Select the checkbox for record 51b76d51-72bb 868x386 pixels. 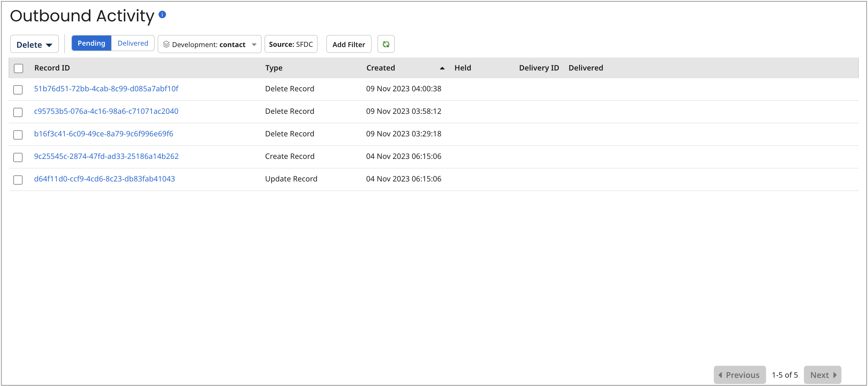click(x=18, y=90)
